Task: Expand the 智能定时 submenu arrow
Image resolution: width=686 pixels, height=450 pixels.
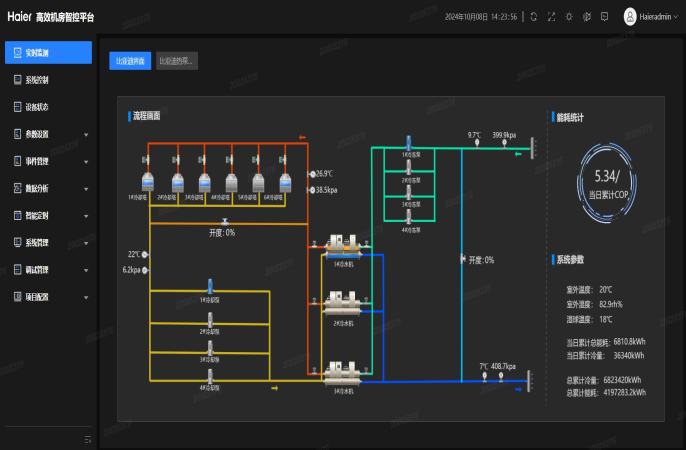Action: click(x=86, y=216)
